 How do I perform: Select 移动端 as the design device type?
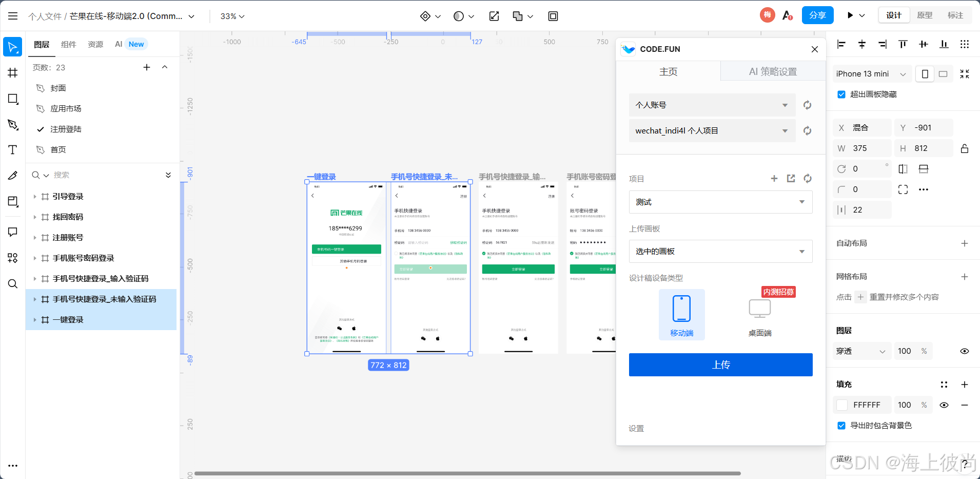(681, 314)
